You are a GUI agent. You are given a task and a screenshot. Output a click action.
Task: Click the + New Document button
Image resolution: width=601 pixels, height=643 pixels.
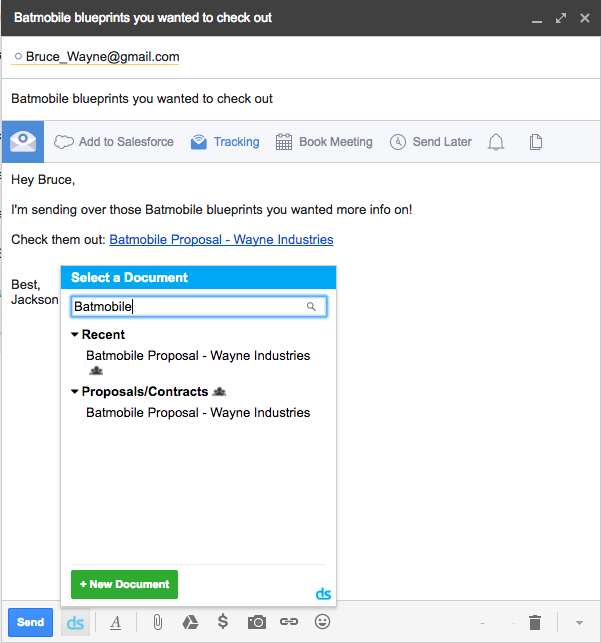coord(124,584)
